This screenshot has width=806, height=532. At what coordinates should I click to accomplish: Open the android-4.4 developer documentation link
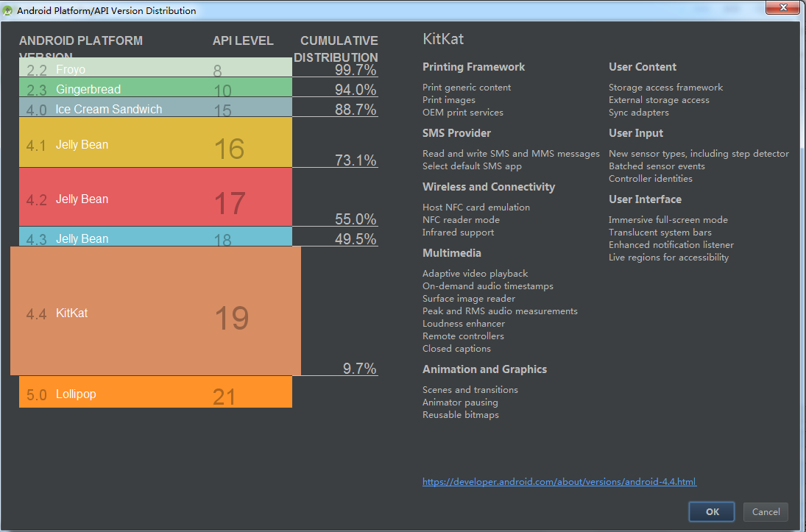click(x=559, y=482)
